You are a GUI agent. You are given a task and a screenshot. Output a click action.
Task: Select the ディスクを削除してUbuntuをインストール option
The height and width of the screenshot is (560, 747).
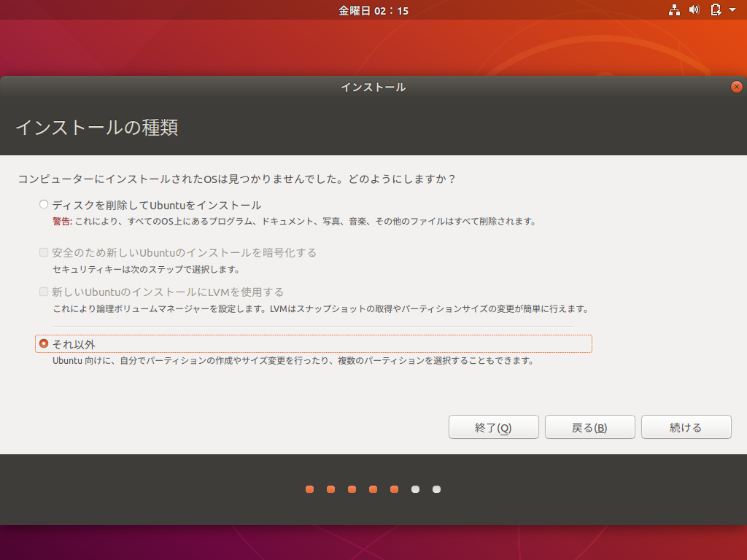pyautogui.click(x=44, y=204)
